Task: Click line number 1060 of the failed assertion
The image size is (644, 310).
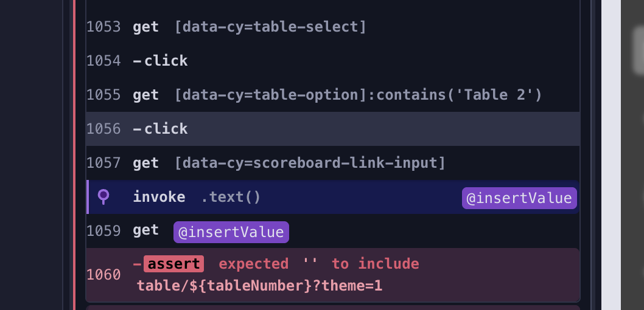Action: click(103, 275)
